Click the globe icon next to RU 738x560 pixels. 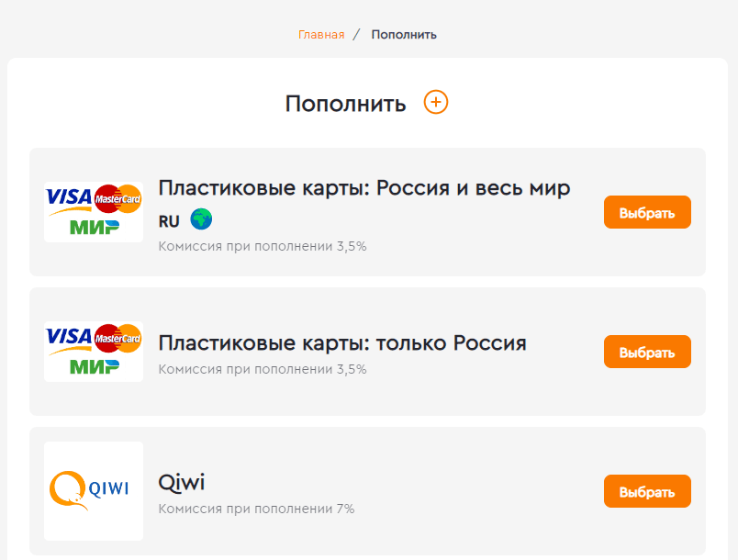pos(201,219)
